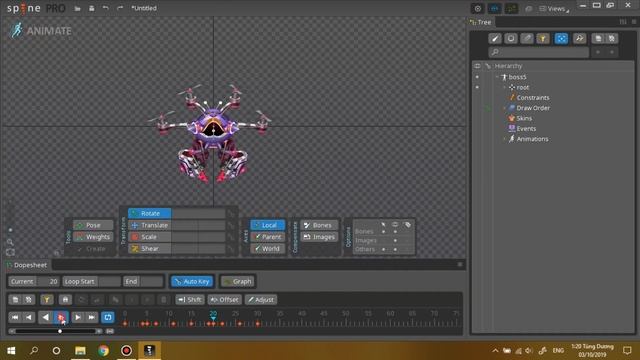Select the Local axes option
This screenshot has height=360, width=640.
coord(268,225)
